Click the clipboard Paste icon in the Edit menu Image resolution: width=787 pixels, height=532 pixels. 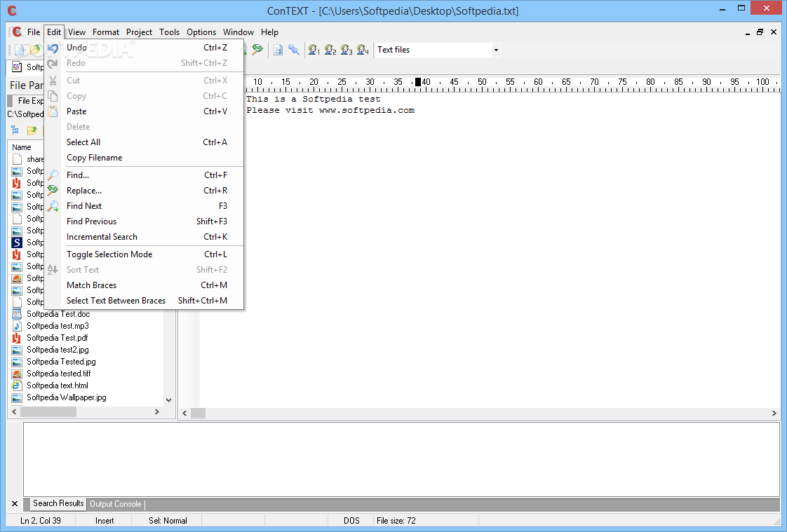tap(53, 111)
